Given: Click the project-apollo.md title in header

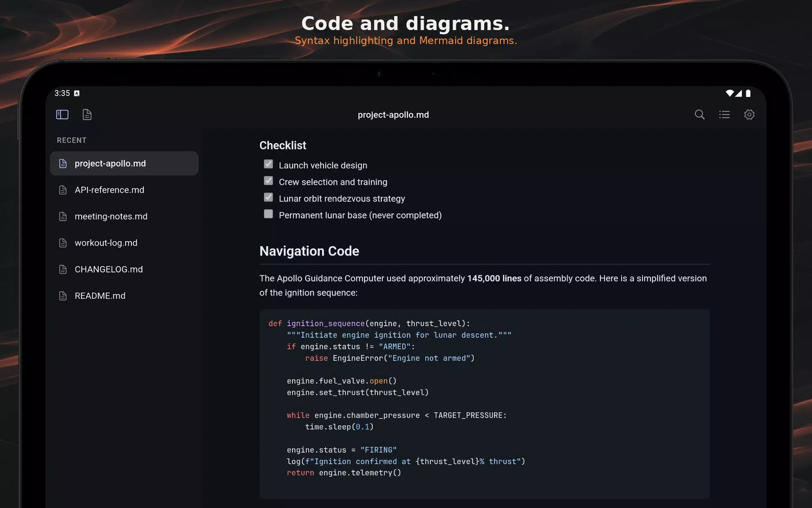Looking at the screenshot, I should 393,115.
